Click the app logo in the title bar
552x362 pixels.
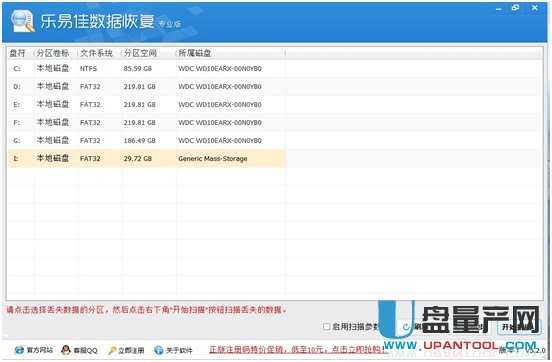23,20
